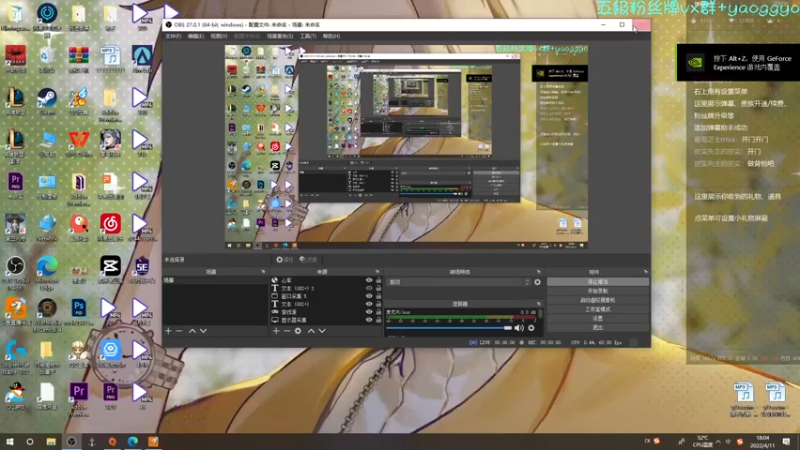Select the 场景 item in Scenes list
This screenshot has height=450, width=800.
click(215, 280)
